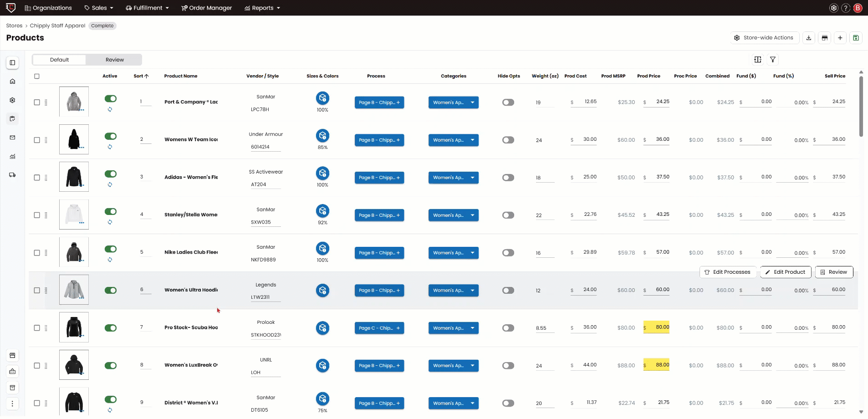Click the storefront icon beside the download button
The image size is (868, 419).
click(x=825, y=38)
